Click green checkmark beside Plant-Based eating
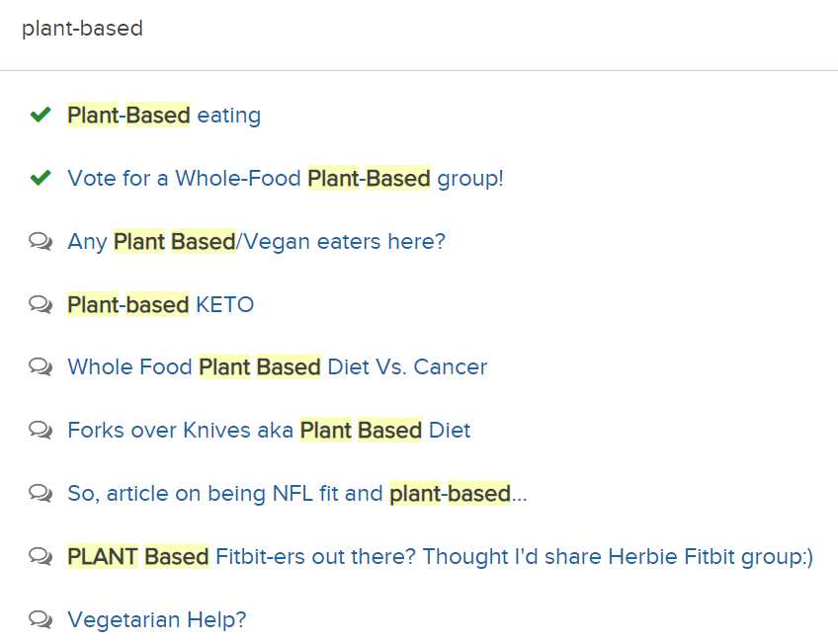The image size is (838, 644). click(41, 115)
